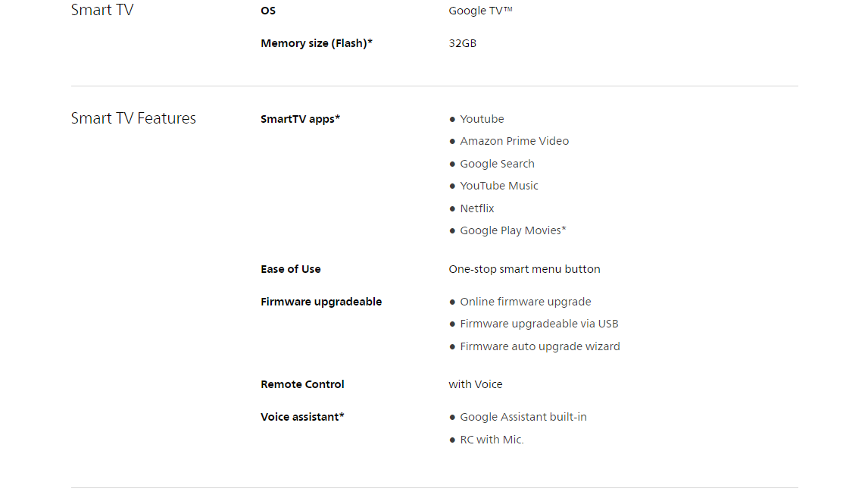Click the Smart TV section heading
This screenshot has height=498, width=868.
pos(102,10)
